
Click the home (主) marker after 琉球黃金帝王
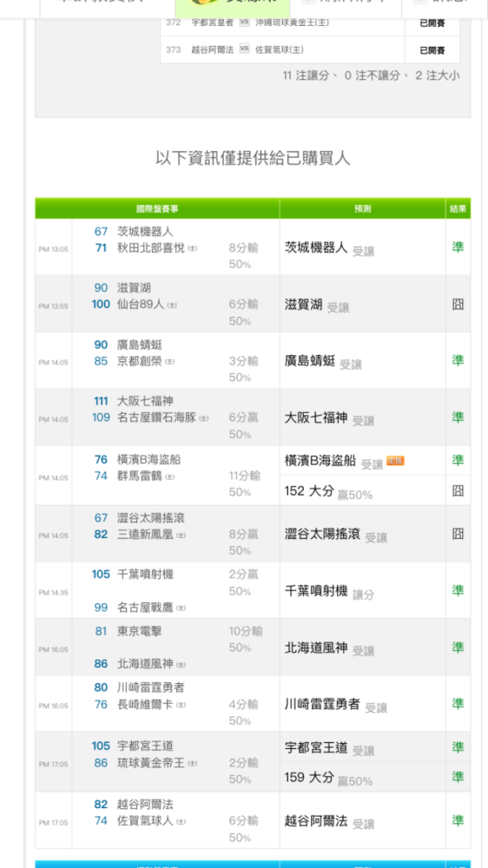[x=192, y=763]
